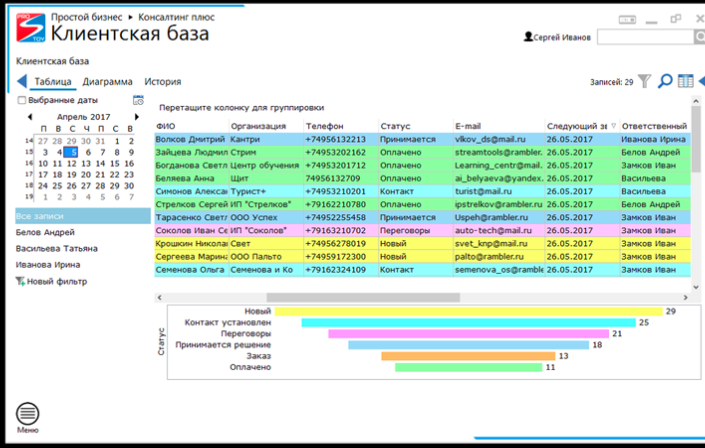The width and height of the screenshot is (705, 448).
Task: Click the Ответственный column header
Action: 654,126
